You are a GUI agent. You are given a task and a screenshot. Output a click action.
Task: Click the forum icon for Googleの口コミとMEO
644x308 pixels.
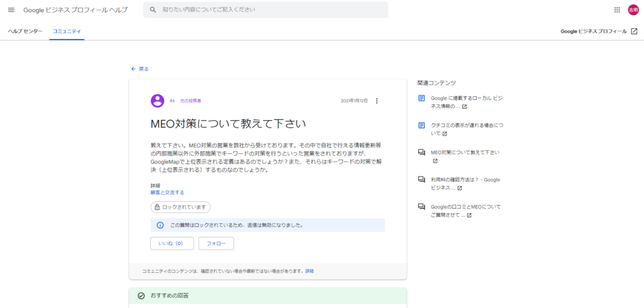coord(421,207)
